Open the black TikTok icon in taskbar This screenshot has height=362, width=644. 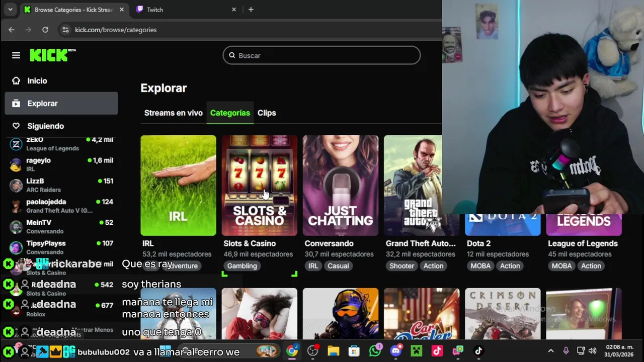(x=478, y=350)
